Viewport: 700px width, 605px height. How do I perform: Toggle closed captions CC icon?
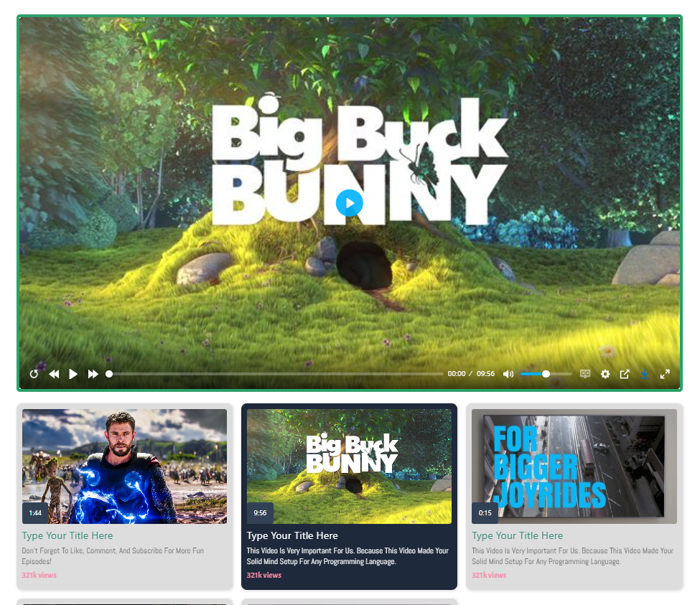click(x=585, y=374)
